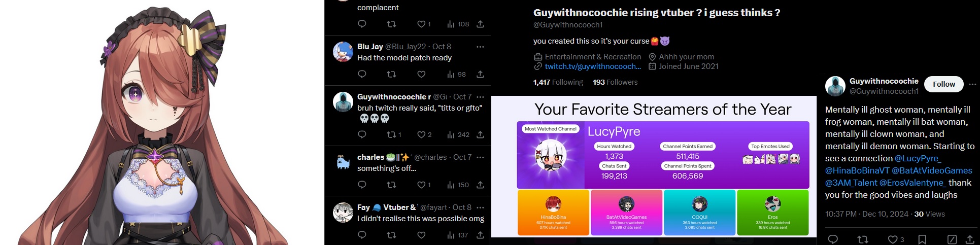
Task: Reply to charles' "something's off..." tweet
Action: tap(362, 185)
